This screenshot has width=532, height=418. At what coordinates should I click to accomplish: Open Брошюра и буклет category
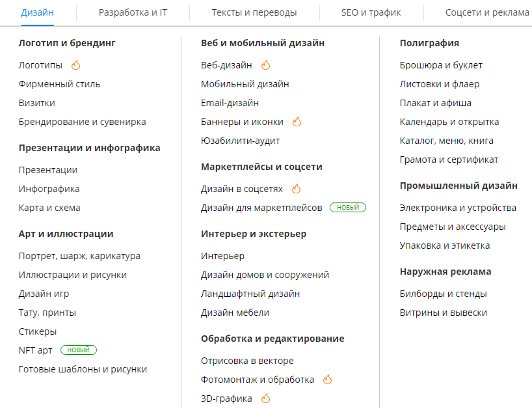440,65
